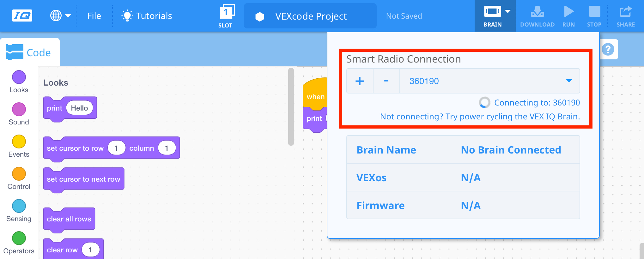Click the Firmware row label
Screen dimensions: 644x259
pyautogui.click(x=380, y=205)
